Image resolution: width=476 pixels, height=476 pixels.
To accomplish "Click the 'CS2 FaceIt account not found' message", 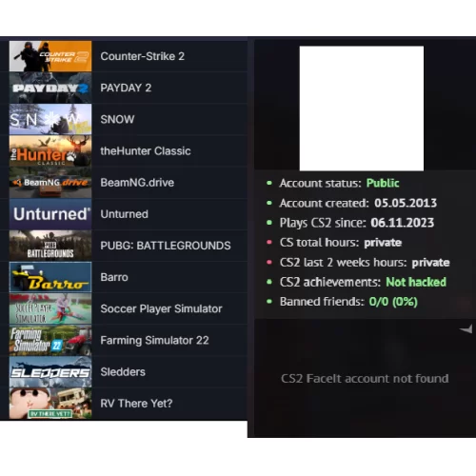I will pos(365,379).
